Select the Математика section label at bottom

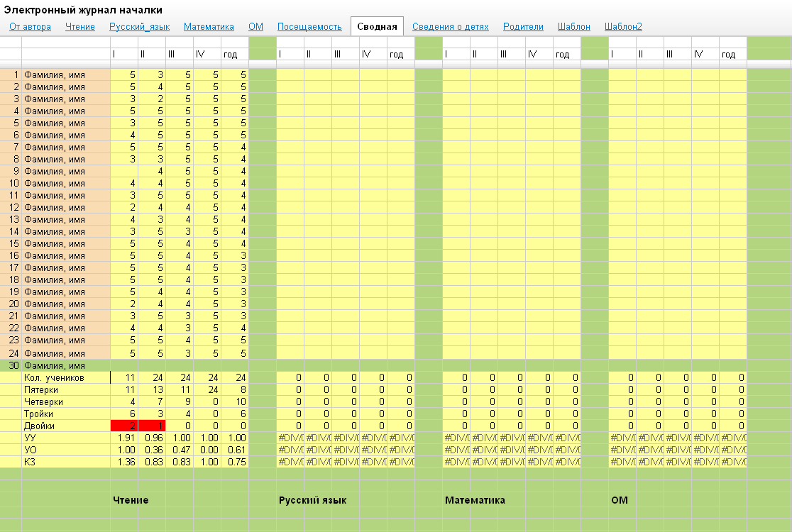(475, 500)
